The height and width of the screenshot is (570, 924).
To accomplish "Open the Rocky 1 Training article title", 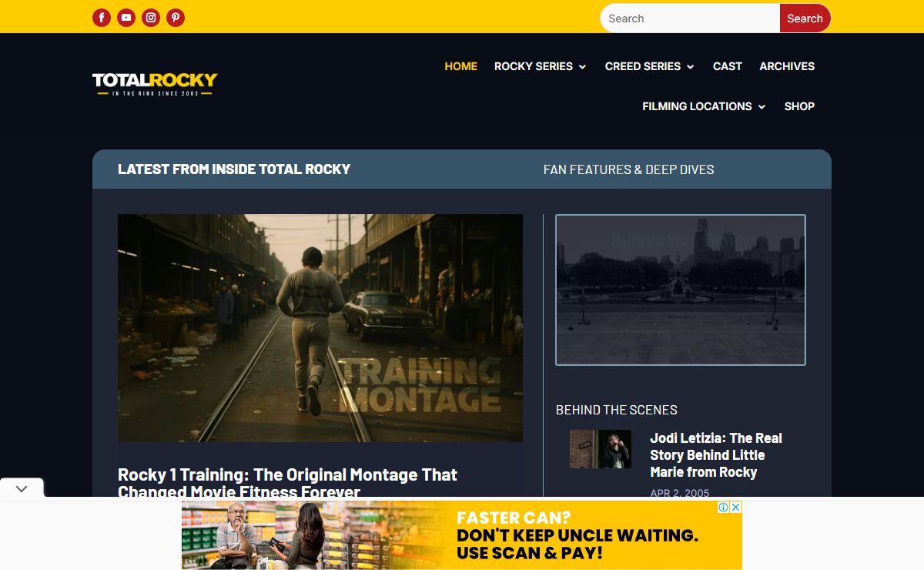I will point(287,483).
